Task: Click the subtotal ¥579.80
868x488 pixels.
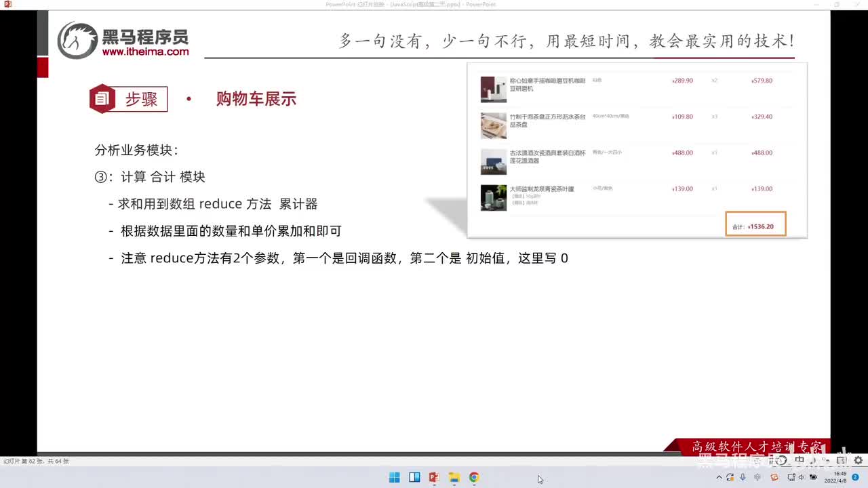Action: click(762, 81)
